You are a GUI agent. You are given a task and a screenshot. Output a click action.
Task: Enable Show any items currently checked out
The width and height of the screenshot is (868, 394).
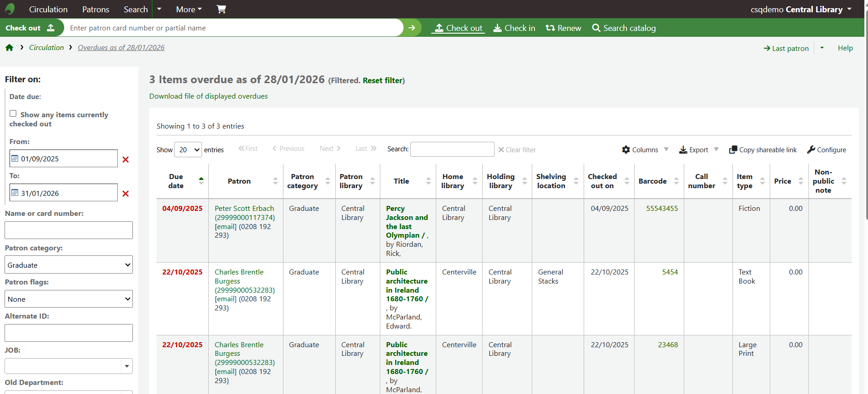point(13,114)
